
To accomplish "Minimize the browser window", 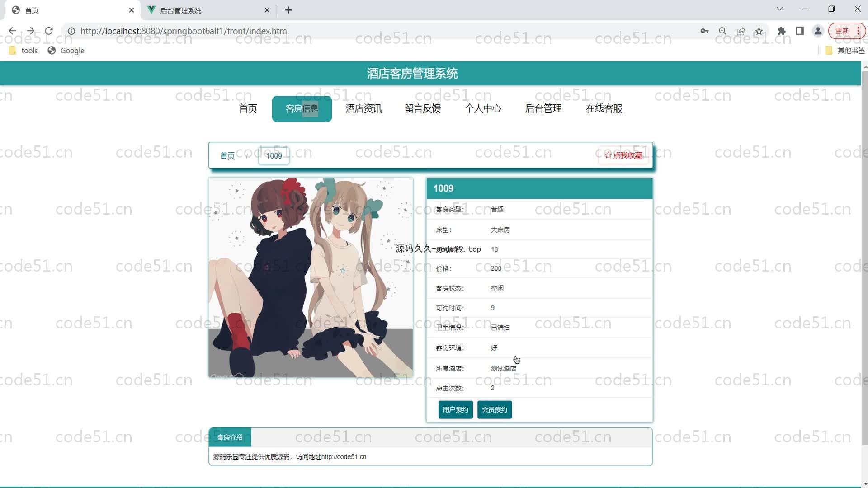I will (x=806, y=9).
